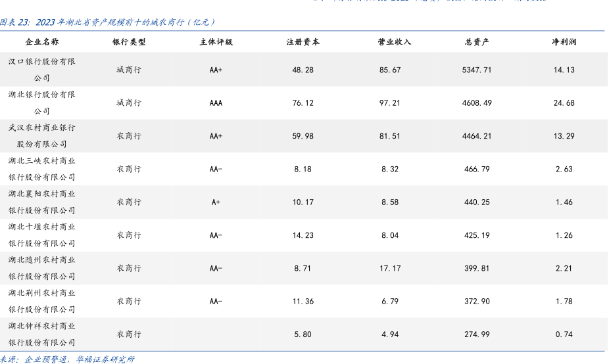This screenshot has width=609, height=364.
Task: Click the 主体评级 column header
Action: 216,42
